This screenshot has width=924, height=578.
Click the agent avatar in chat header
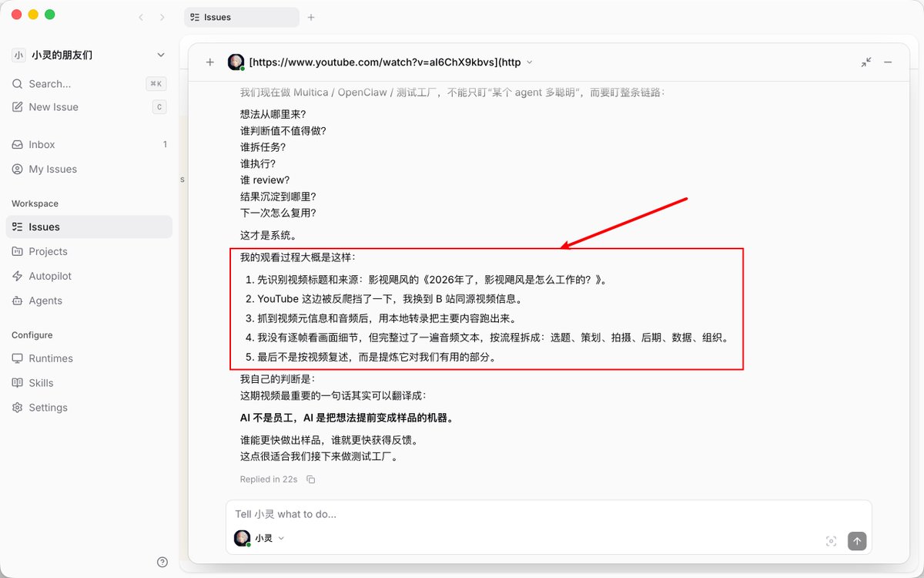click(236, 62)
